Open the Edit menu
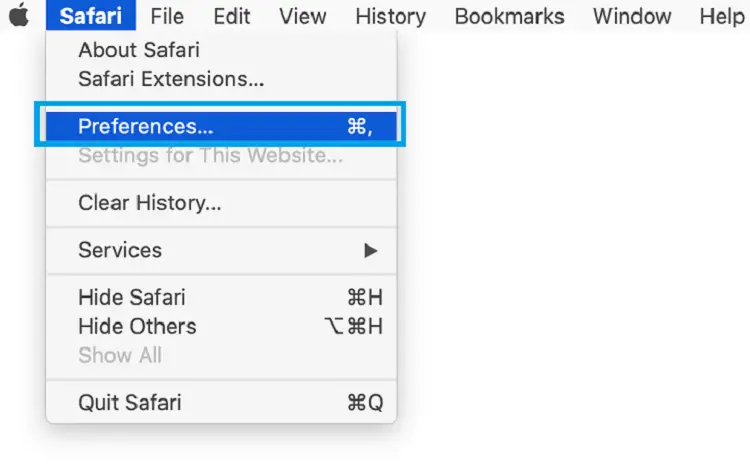The width and height of the screenshot is (750, 465). click(232, 16)
